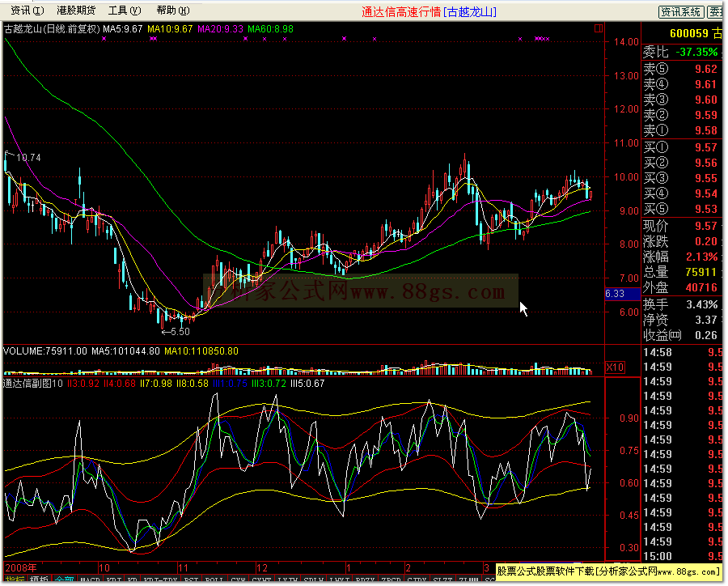Click the 卖⑤ 9.62 ask row
The width and height of the screenshot is (728, 586).
click(x=680, y=69)
